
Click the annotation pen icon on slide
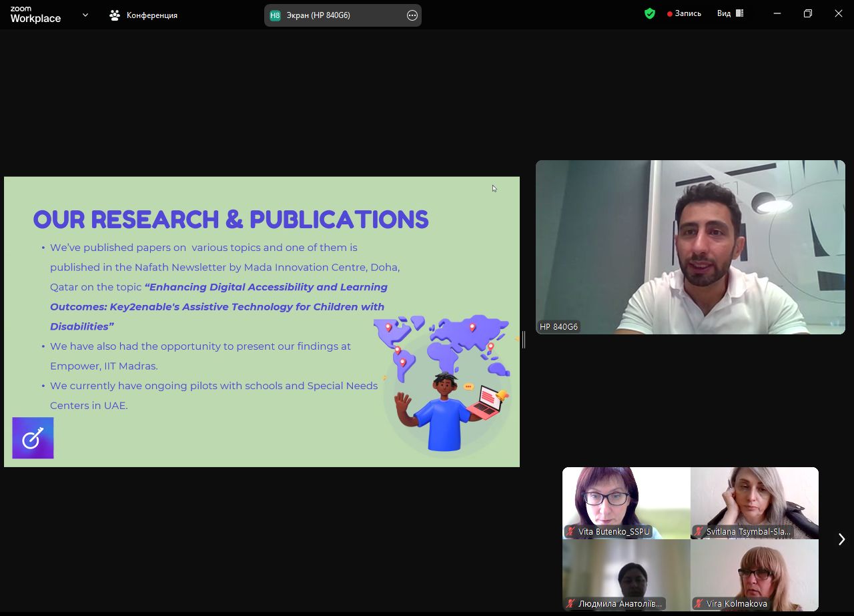coord(33,438)
